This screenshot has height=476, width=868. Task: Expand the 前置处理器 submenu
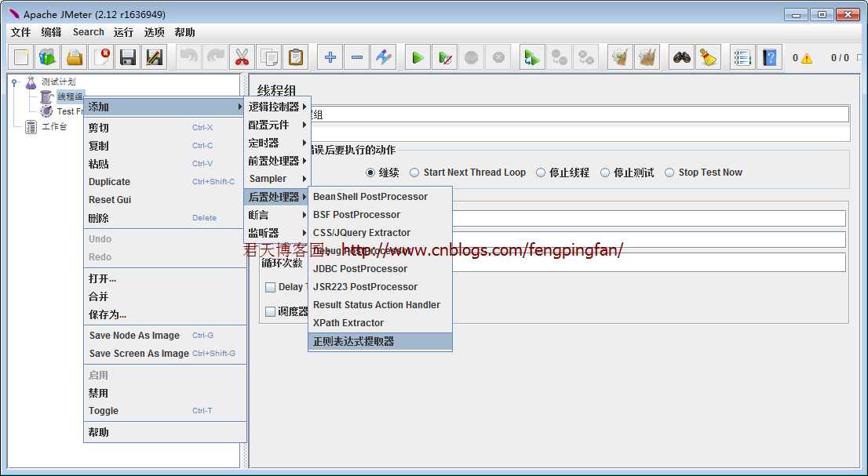277,161
